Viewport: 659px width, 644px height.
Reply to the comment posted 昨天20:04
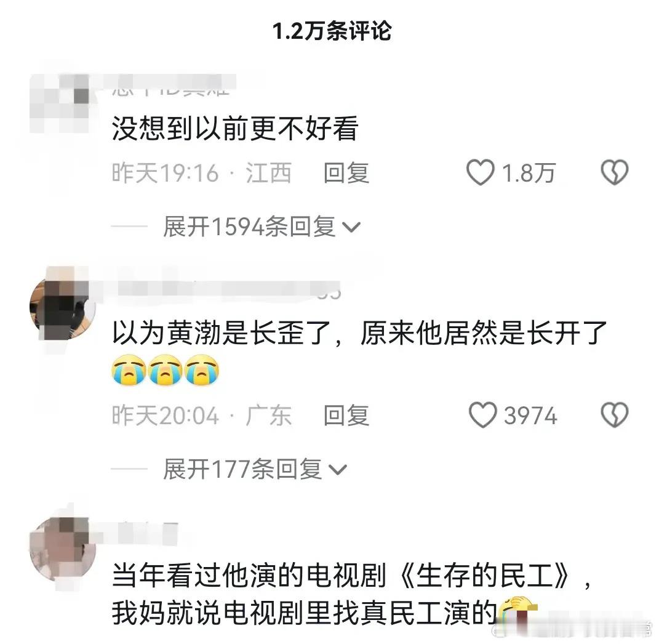click(346, 415)
